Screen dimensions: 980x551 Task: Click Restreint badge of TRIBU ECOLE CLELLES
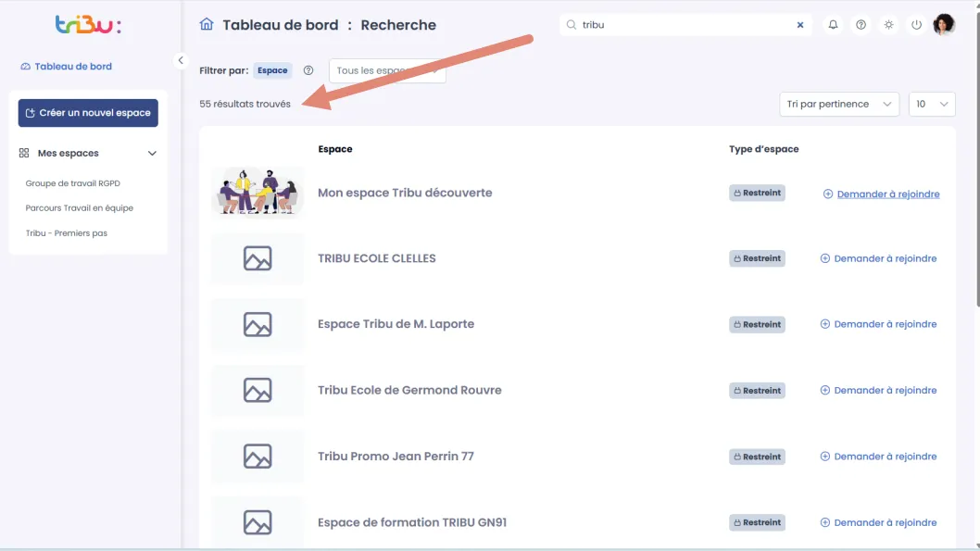click(757, 258)
